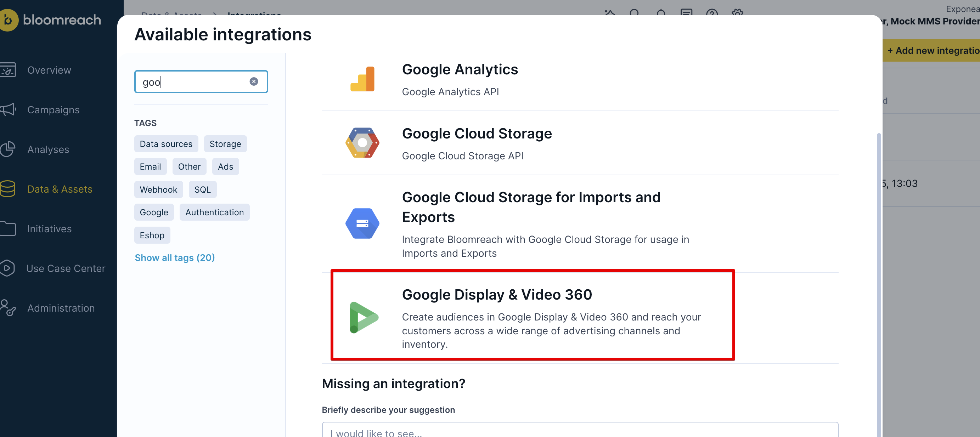Filter by the SQL tag

click(x=203, y=189)
